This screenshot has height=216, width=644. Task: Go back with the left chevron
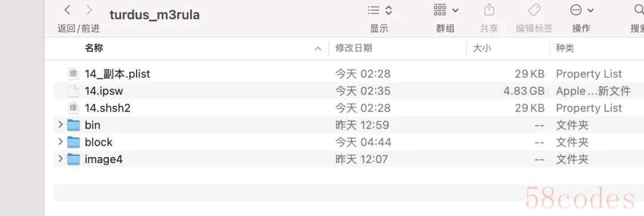(68, 10)
